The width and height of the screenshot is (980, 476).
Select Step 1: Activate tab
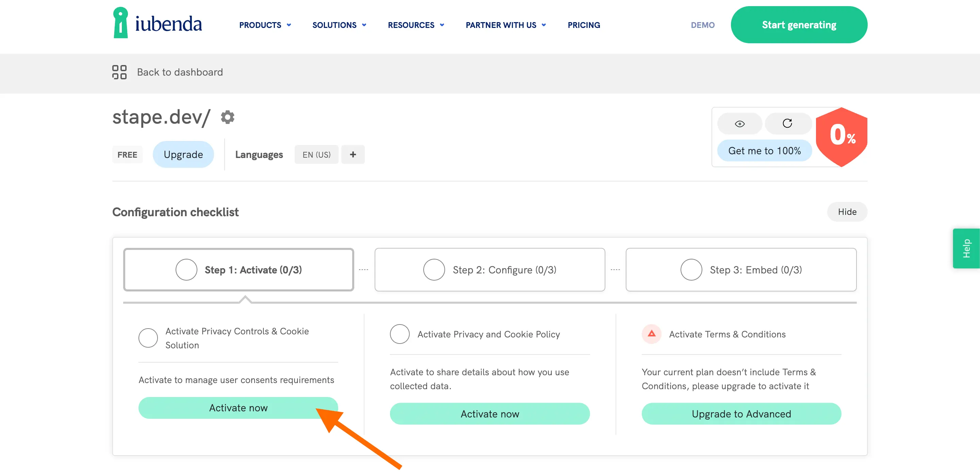coord(239,270)
